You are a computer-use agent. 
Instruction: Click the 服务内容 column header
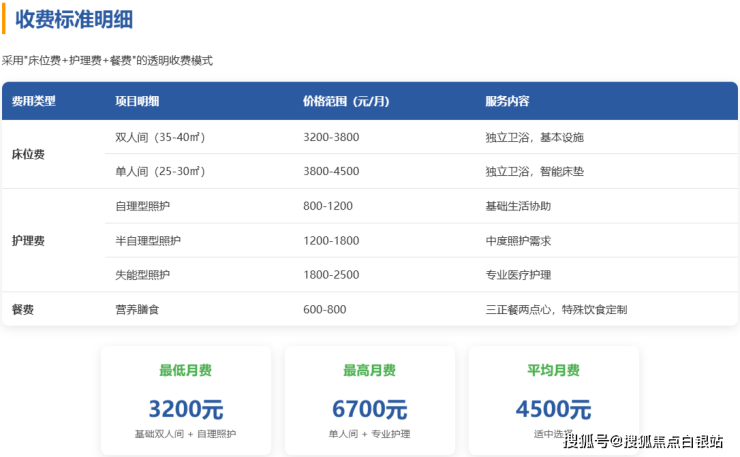pos(507,101)
